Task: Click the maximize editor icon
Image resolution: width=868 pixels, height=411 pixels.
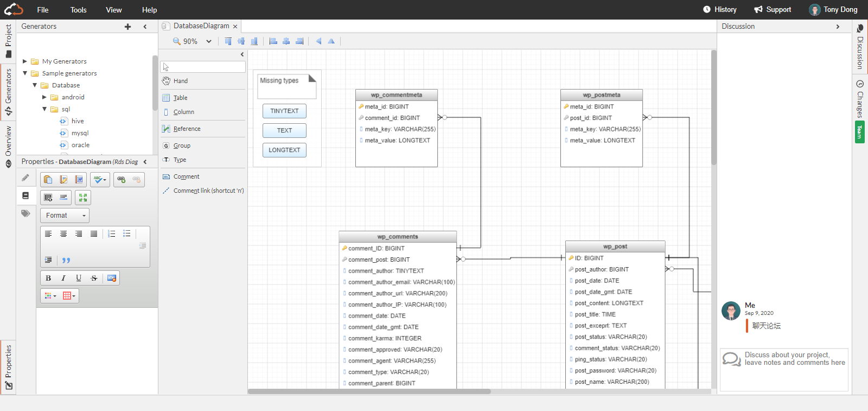Action: (83, 198)
